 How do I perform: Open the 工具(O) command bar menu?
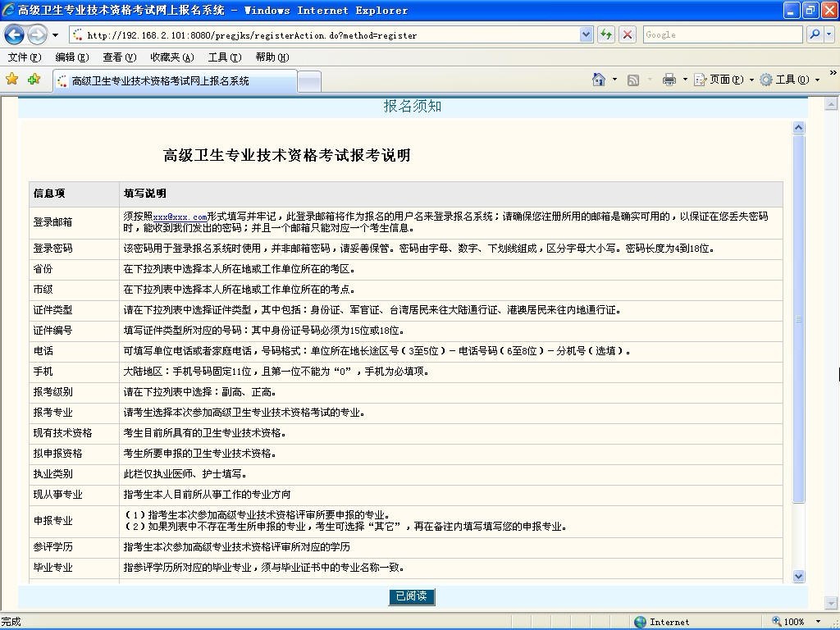pyautogui.click(x=790, y=80)
